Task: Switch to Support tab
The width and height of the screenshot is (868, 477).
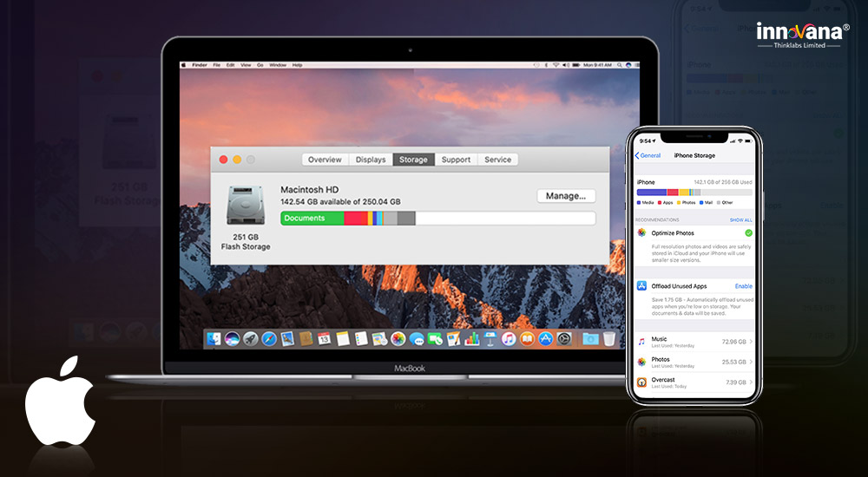Action: pyautogui.click(x=457, y=160)
